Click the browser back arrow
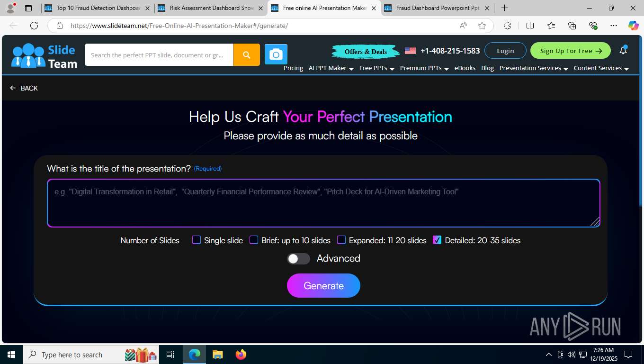644x364 pixels. click(x=13, y=26)
